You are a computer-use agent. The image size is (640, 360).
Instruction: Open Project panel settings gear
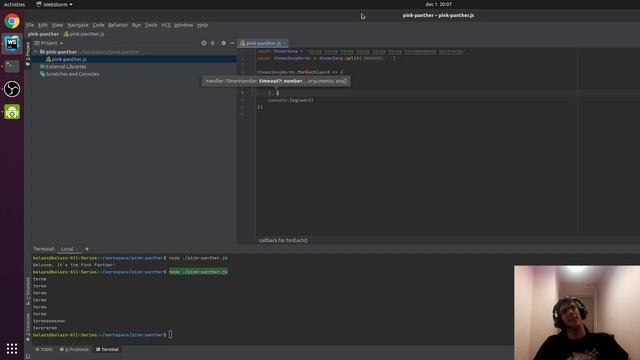click(x=223, y=43)
